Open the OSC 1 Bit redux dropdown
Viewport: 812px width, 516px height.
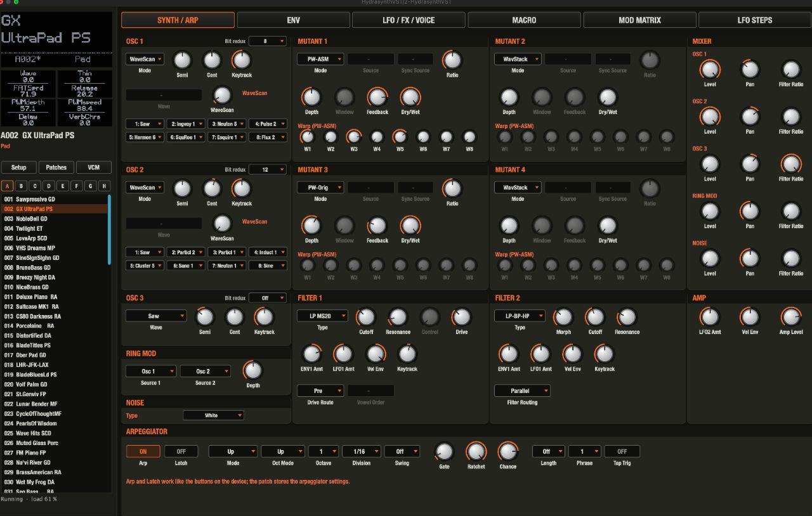click(267, 41)
